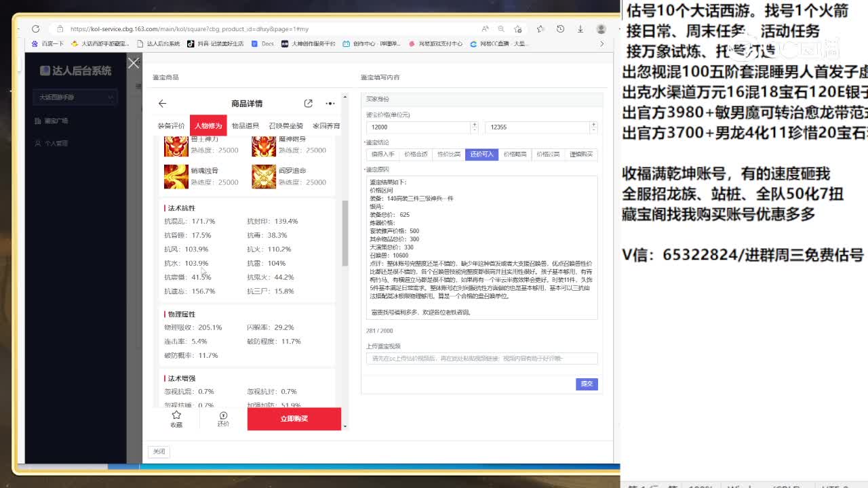The width and height of the screenshot is (868, 488).
Task: Open browser downloads
Action: [580, 29]
